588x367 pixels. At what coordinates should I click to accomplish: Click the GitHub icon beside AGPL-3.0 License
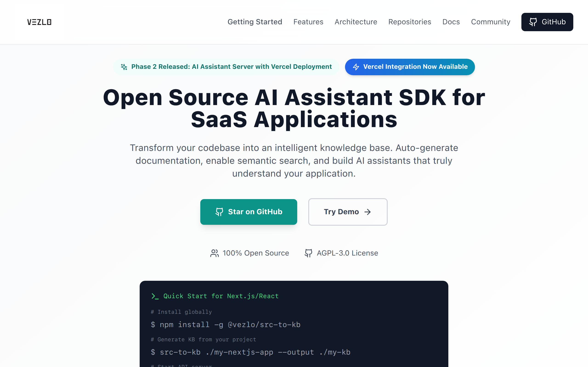(308, 253)
